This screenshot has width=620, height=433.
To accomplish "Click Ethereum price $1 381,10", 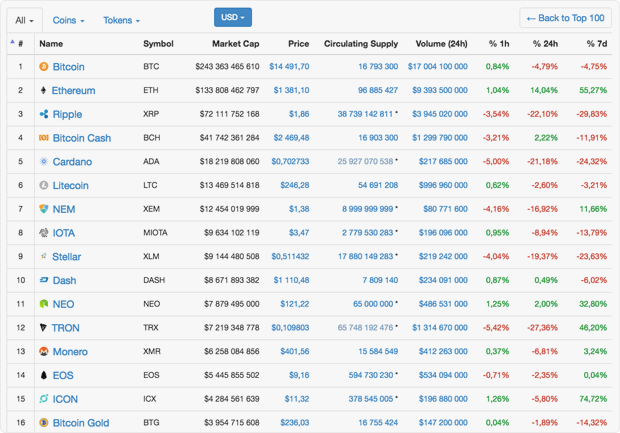I will tap(291, 90).
